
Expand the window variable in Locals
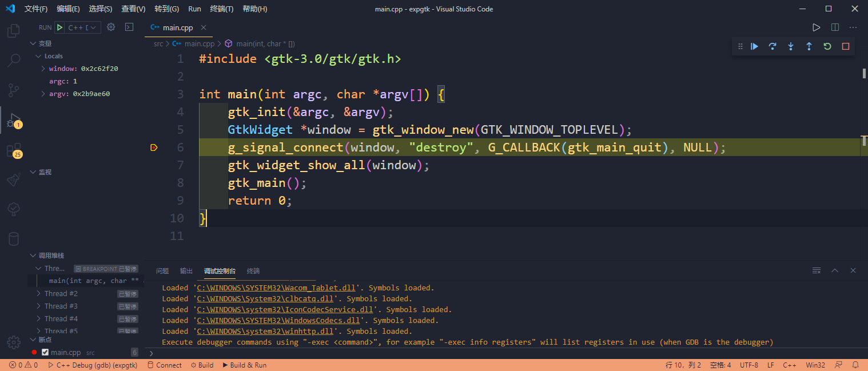(42, 68)
